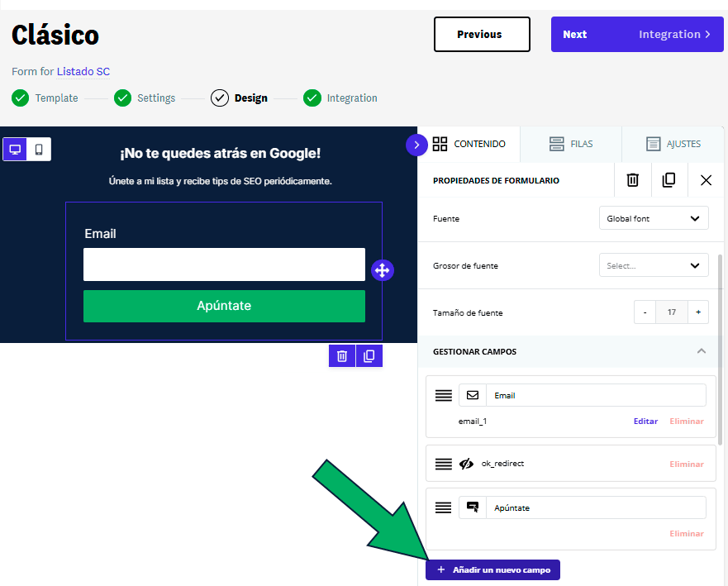Switch to mobile preview mode
728x586 pixels.
click(39, 150)
